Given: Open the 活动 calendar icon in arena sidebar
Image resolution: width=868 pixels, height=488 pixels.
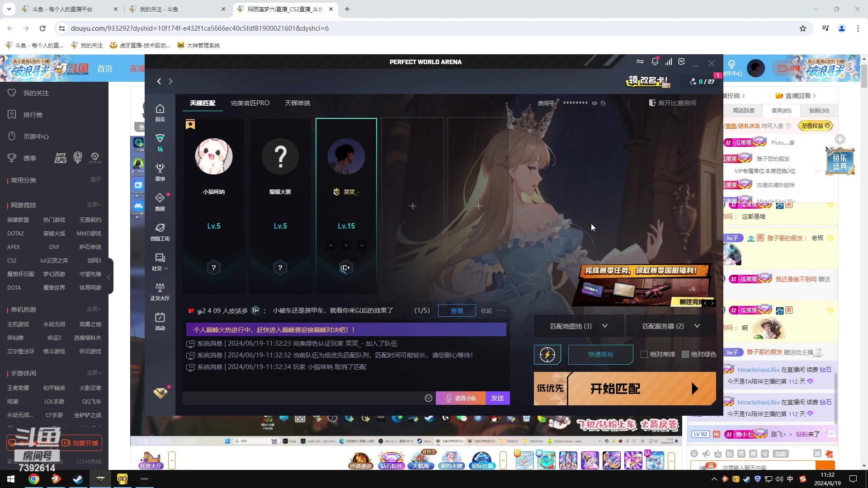Looking at the screenshot, I should point(160,321).
